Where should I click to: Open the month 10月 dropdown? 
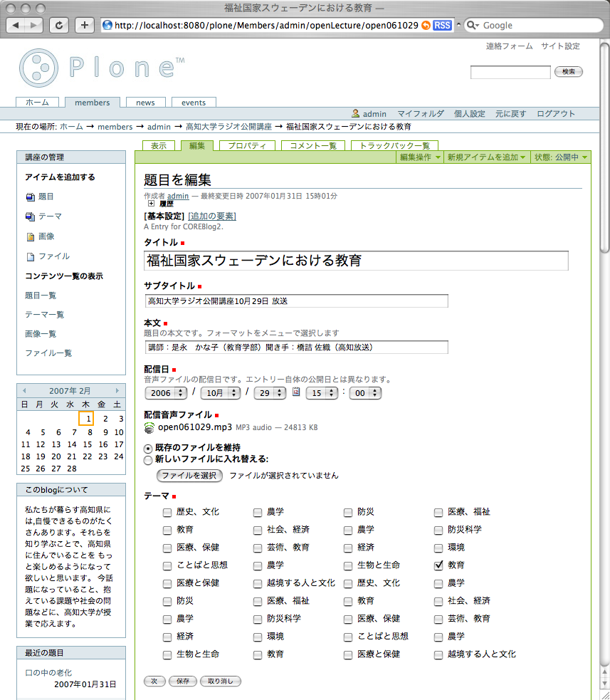(221, 393)
